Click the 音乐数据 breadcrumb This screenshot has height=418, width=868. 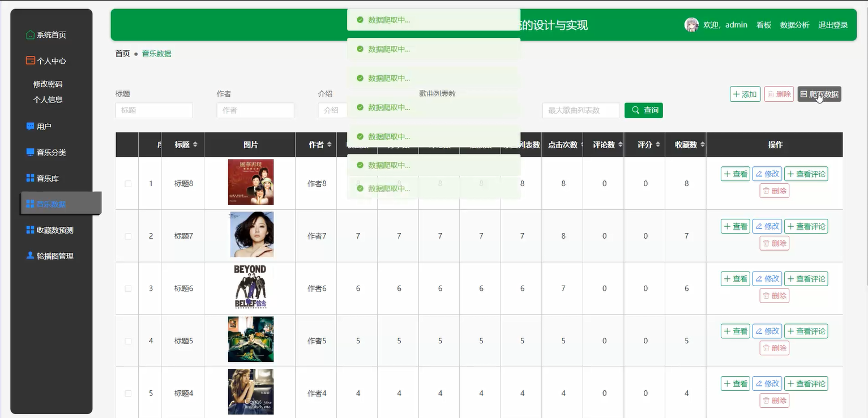click(x=157, y=54)
